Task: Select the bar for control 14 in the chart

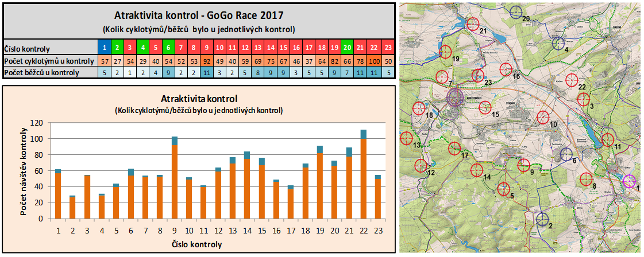Action: click(247, 185)
